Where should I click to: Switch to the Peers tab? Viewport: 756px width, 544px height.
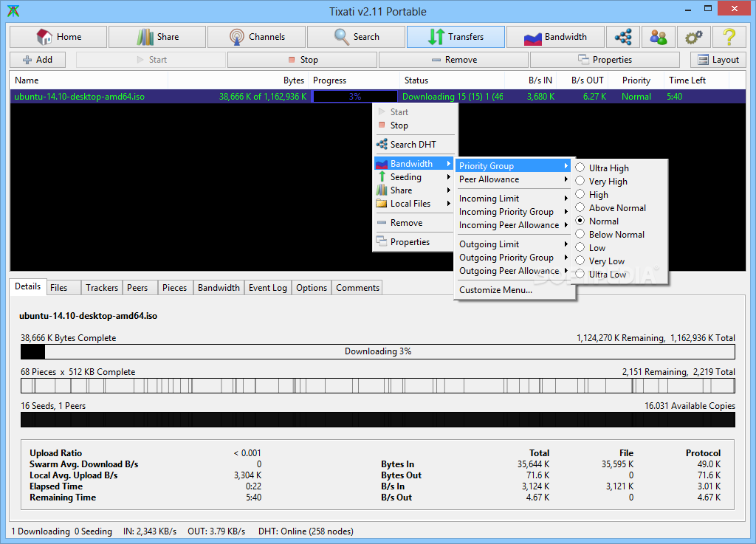point(140,288)
